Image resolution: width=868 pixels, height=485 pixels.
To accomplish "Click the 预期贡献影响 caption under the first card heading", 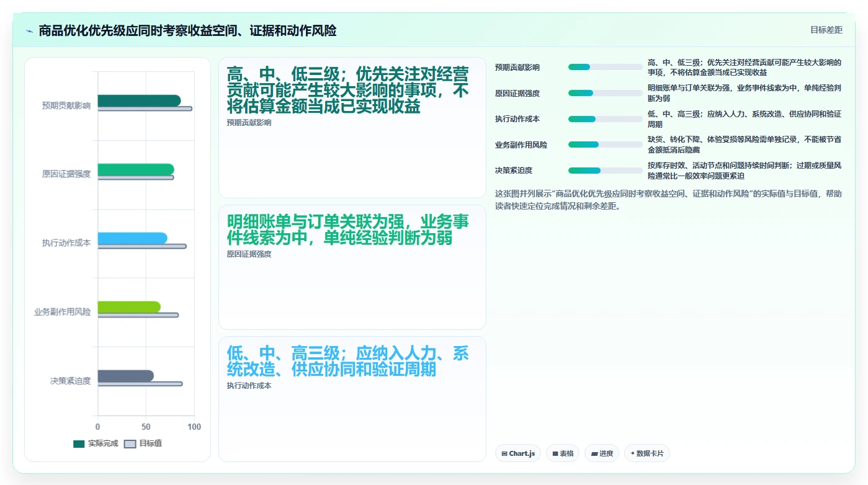I will click(x=249, y=123).
